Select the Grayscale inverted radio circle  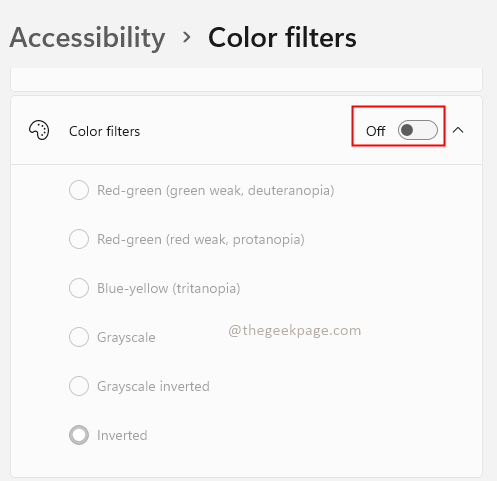(79, 386)
